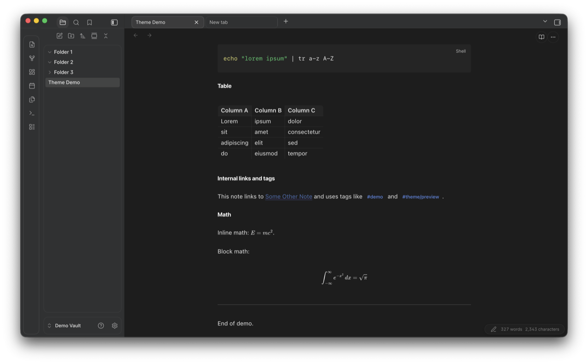Click the Column B table header
The height and width of the screenshot is (364, 588).
pyautogui.click(x=268, y=111)
